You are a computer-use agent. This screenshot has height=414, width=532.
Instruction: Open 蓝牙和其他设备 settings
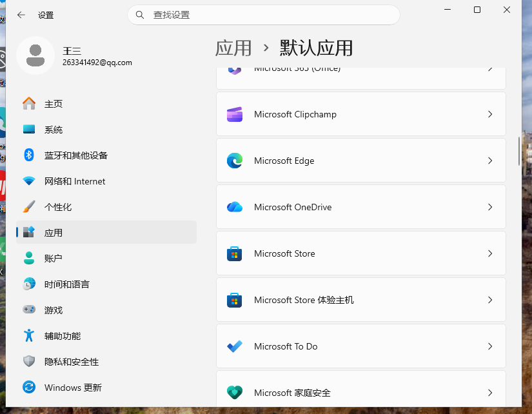(106, 155)
